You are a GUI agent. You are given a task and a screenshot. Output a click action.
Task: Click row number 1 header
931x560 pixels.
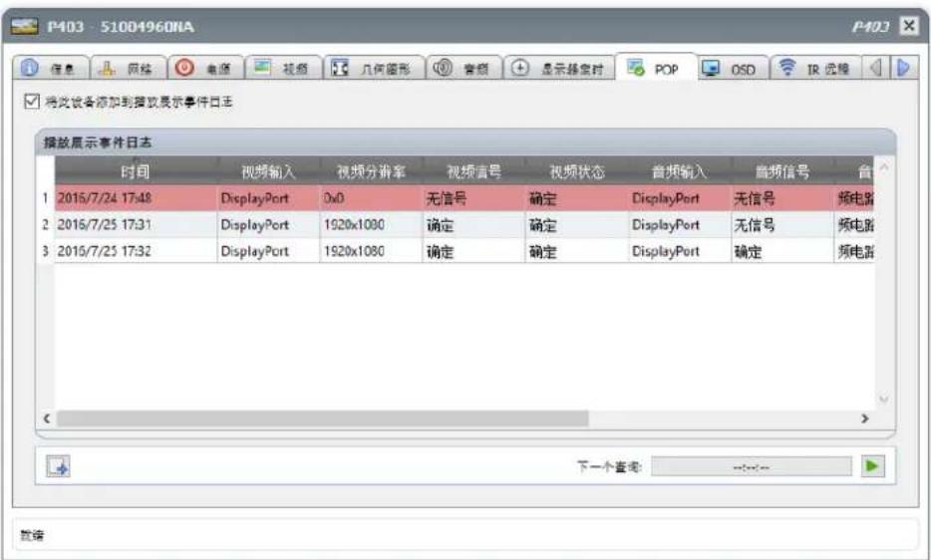[45, 198]
